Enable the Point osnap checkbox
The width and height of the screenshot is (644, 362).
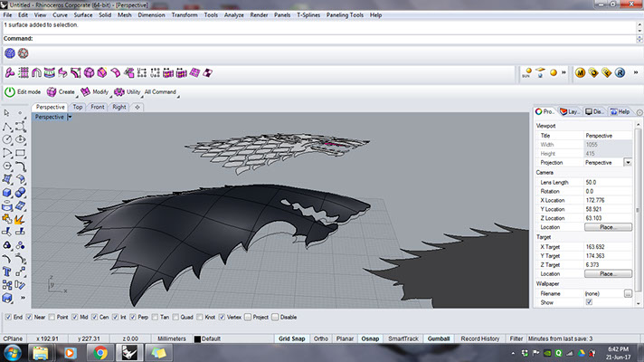52,318
